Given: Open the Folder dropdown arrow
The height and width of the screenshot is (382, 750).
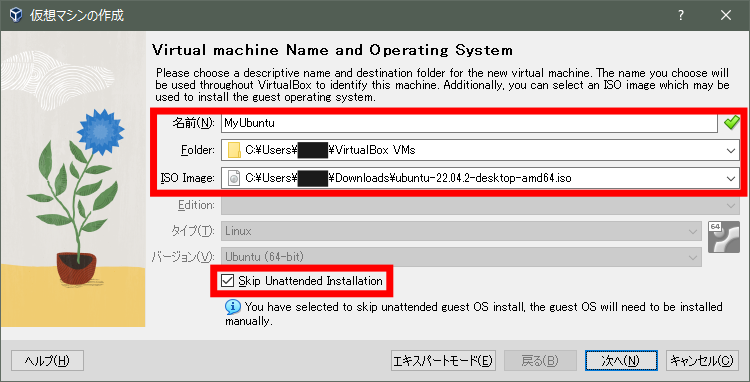Looking at the screenshot, I should point(730,151).
